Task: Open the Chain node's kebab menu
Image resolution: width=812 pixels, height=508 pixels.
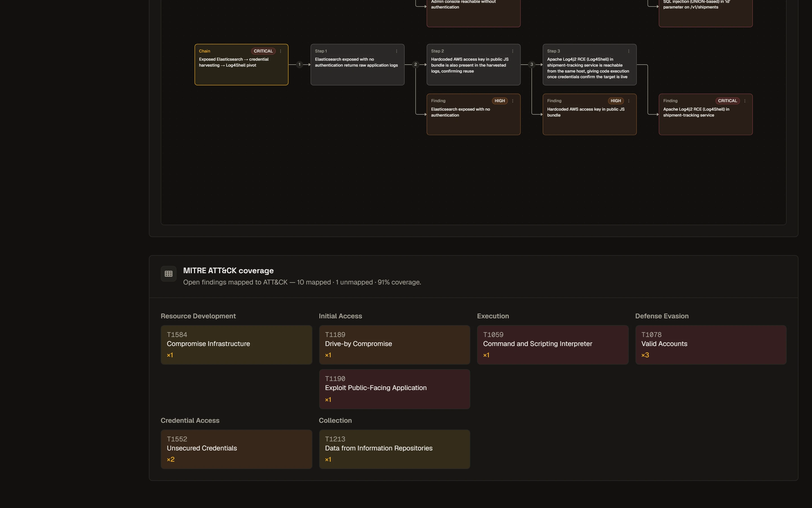Action: pos(281,51)
